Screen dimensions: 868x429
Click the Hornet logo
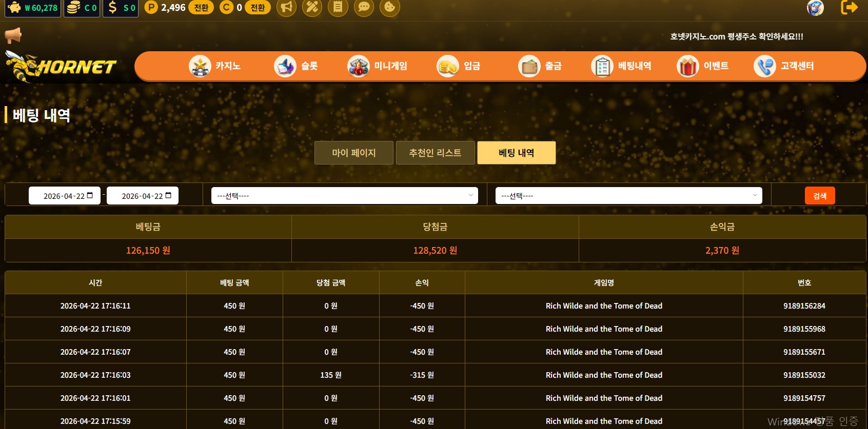[62, 67]
